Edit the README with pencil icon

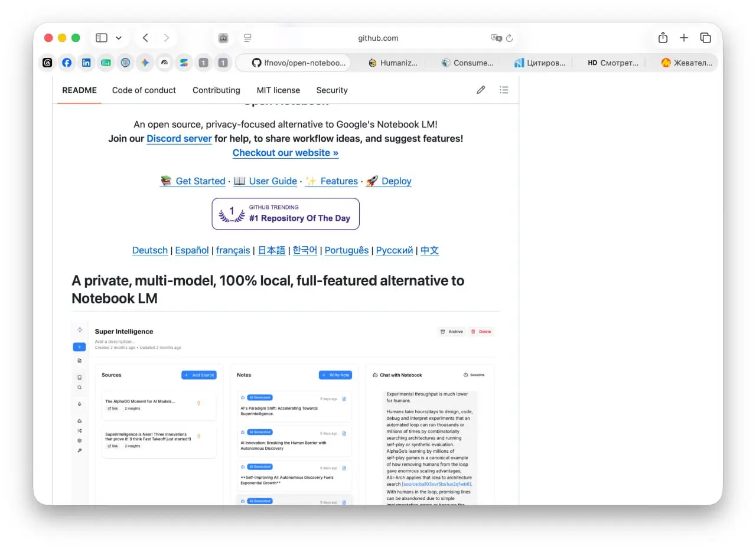481,90
